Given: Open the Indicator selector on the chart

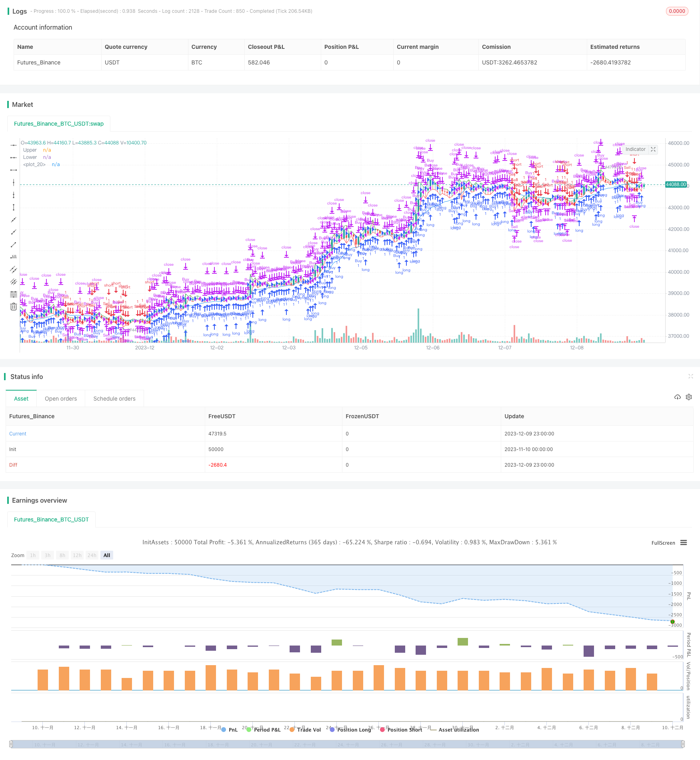Looking at the screenshot, I should [x=635, y=149].
